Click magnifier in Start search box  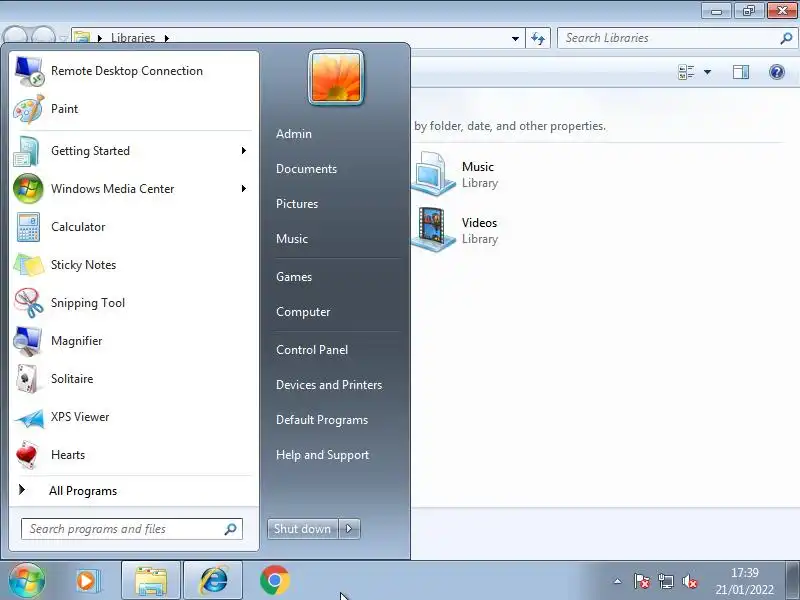coord(231,529)
